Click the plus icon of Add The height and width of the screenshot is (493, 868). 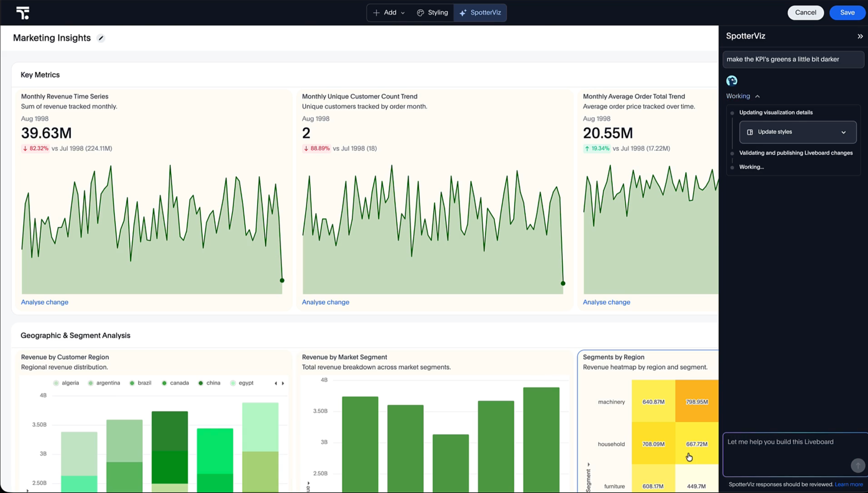coord(376,13)
